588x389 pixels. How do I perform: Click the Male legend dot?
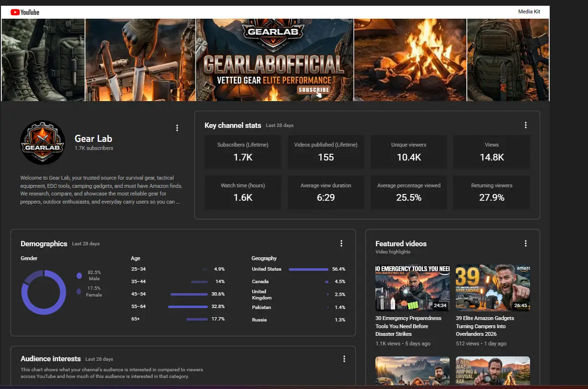pos(79,275)
